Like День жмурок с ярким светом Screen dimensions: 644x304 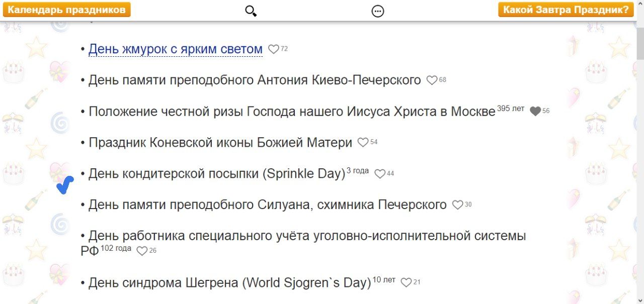(273, 49)
